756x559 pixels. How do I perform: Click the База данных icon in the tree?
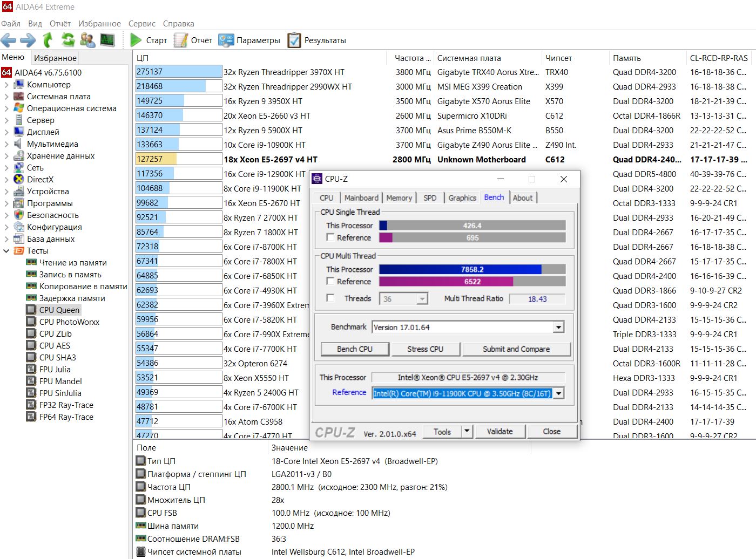19,238
